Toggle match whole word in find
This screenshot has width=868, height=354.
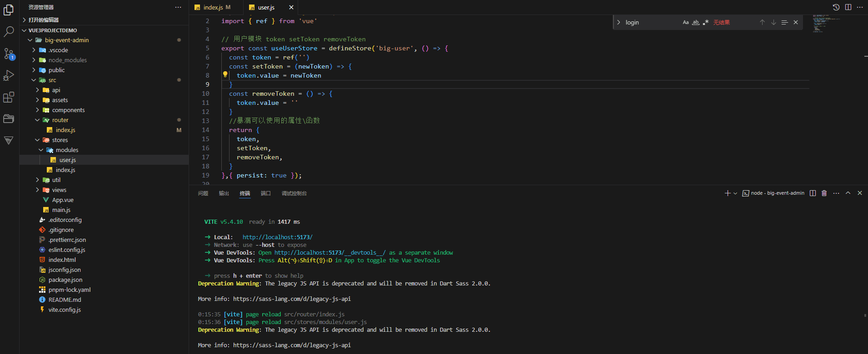(696, 22)
